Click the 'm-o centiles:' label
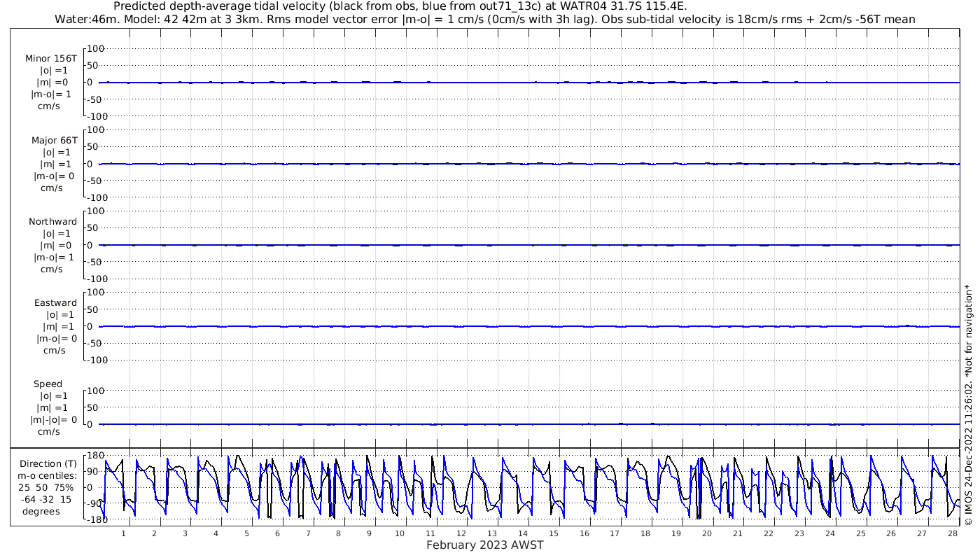980x560 pixels. [48, 476]
